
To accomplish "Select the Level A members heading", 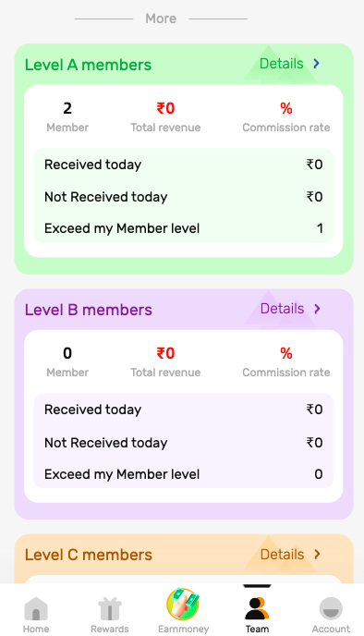I will click(88, 65).
